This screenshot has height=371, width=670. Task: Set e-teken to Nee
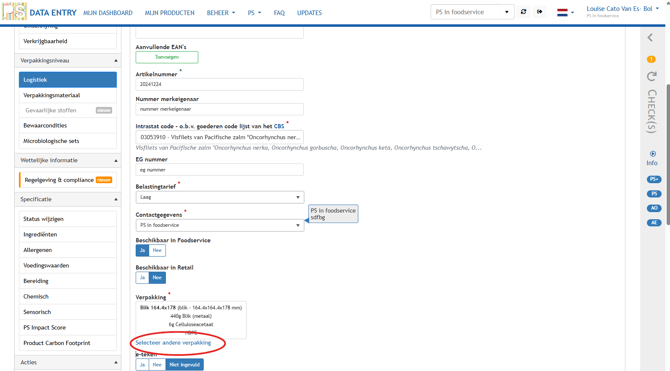157,365
